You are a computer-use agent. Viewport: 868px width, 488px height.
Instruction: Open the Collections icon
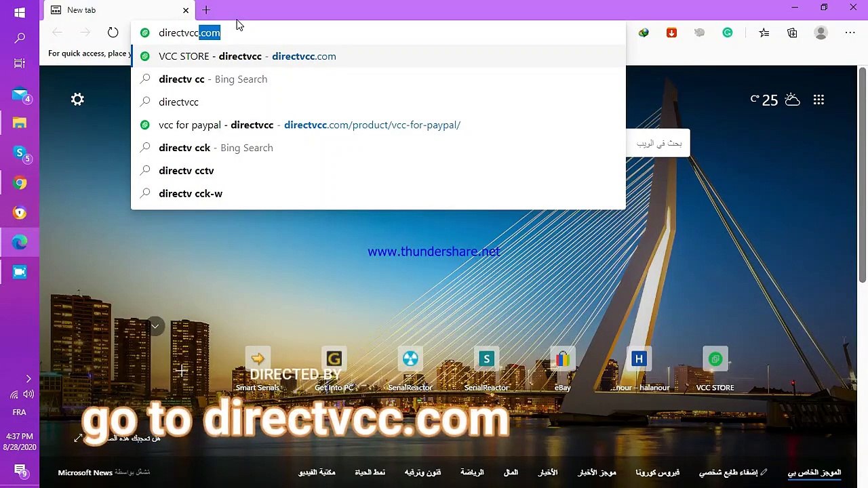[792, 33]
